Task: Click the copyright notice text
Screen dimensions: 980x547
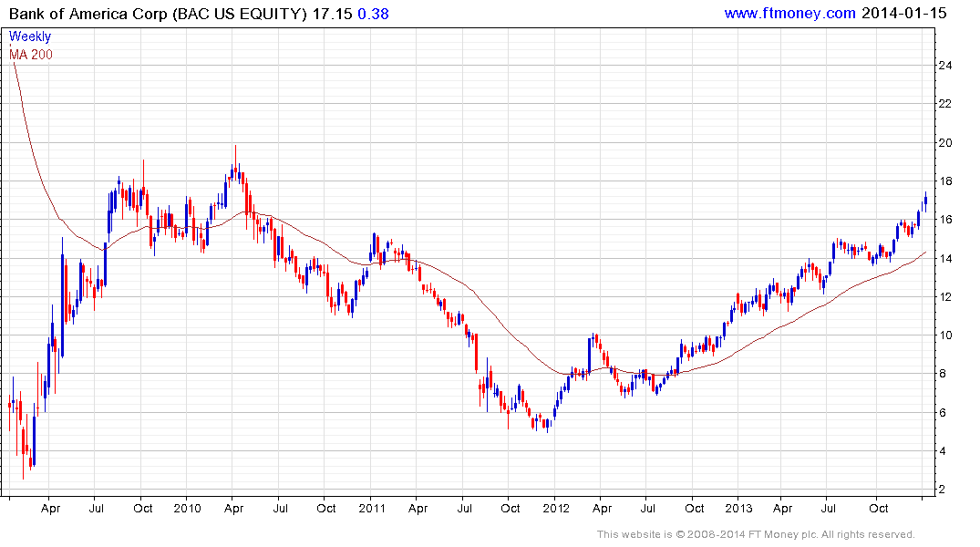Action: (756, 534)
